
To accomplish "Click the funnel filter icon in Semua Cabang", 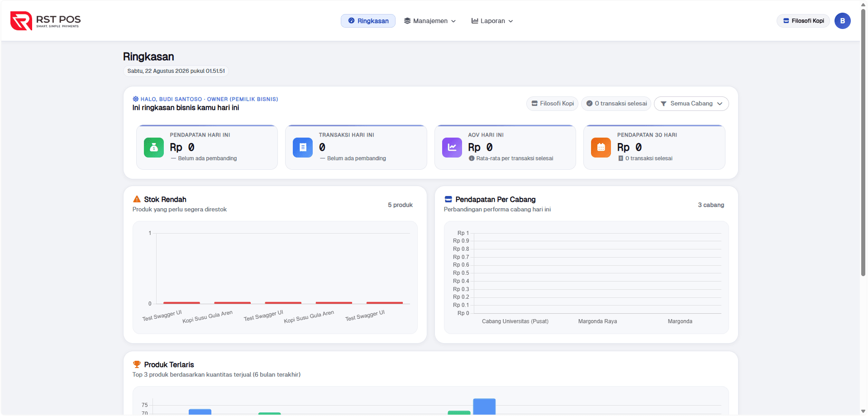I will click(663, 104).
